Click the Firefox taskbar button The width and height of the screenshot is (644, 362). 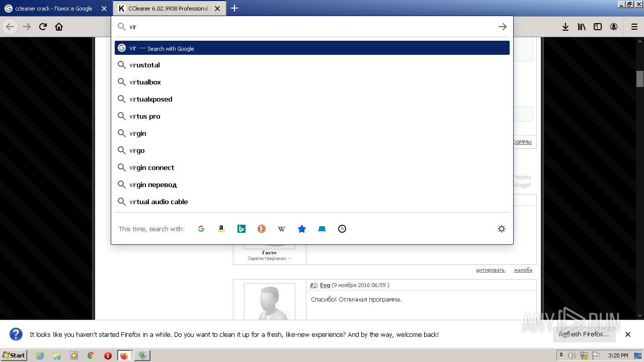(x=124, y=355)
